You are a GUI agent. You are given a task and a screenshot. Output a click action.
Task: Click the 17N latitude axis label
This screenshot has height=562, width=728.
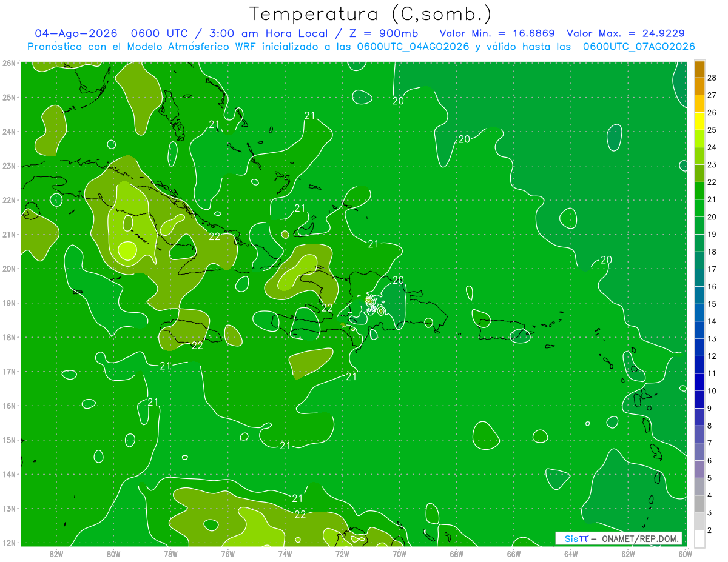pos(9,372)
